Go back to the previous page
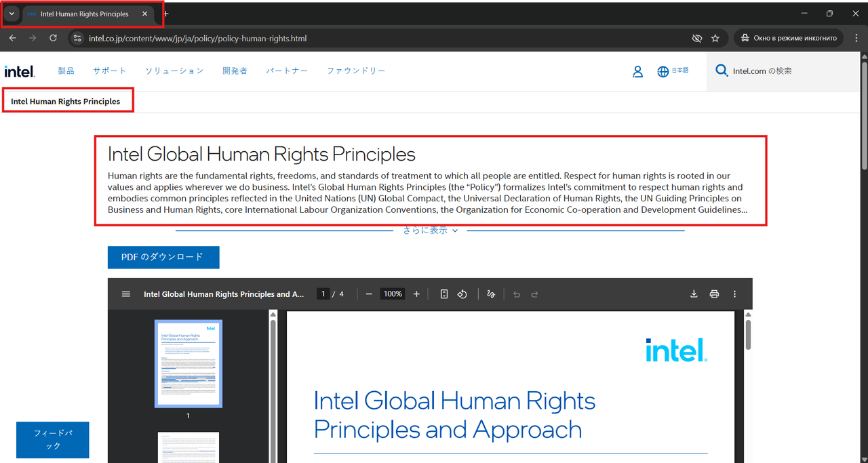This screenshot has width=868, height=463. [12, 39]
